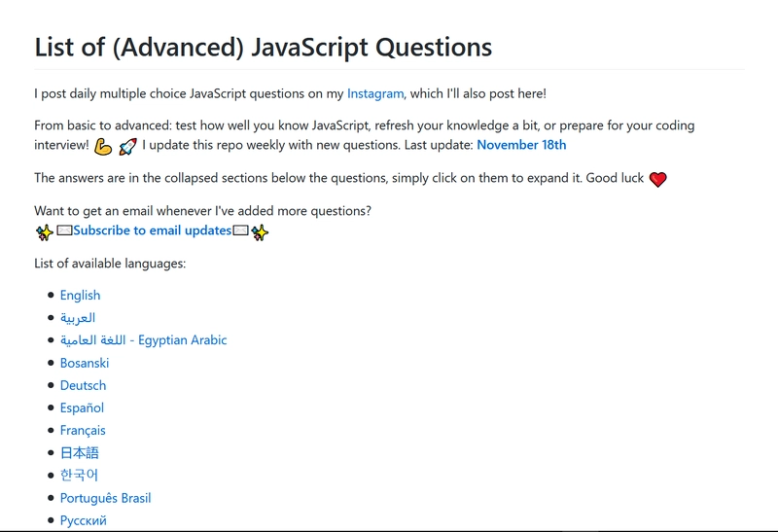This screenshot has height=532, width=778.
Task: Click the envelope emoji after email updates
Action: click(240, 231)
